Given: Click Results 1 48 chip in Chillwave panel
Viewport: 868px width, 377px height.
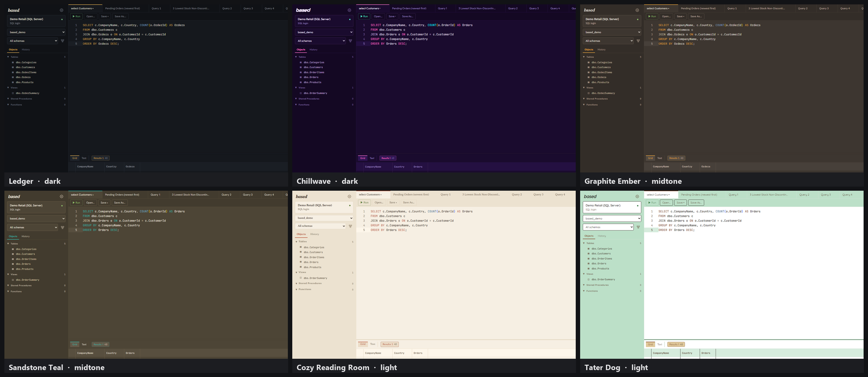Looking at the screenshot, I should click(x=388, y=158).
